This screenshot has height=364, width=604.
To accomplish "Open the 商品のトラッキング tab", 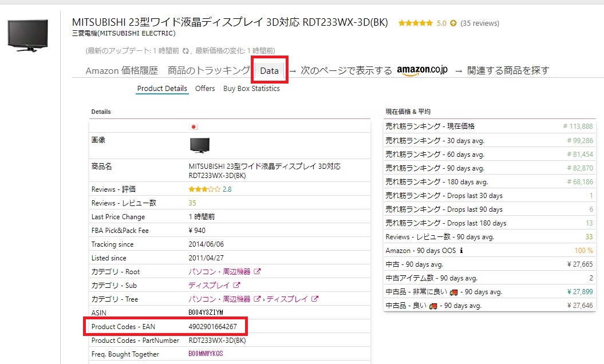I will point(209,70).
